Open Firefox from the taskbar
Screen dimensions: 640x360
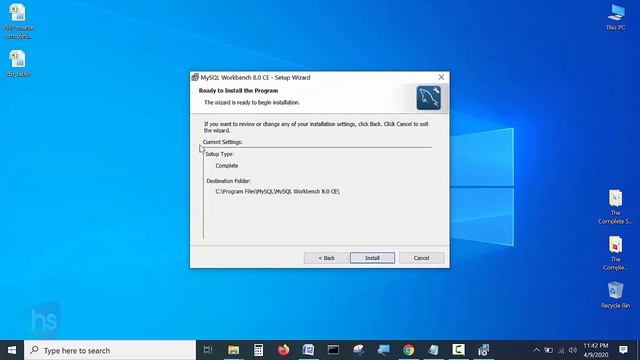point(283,350)
